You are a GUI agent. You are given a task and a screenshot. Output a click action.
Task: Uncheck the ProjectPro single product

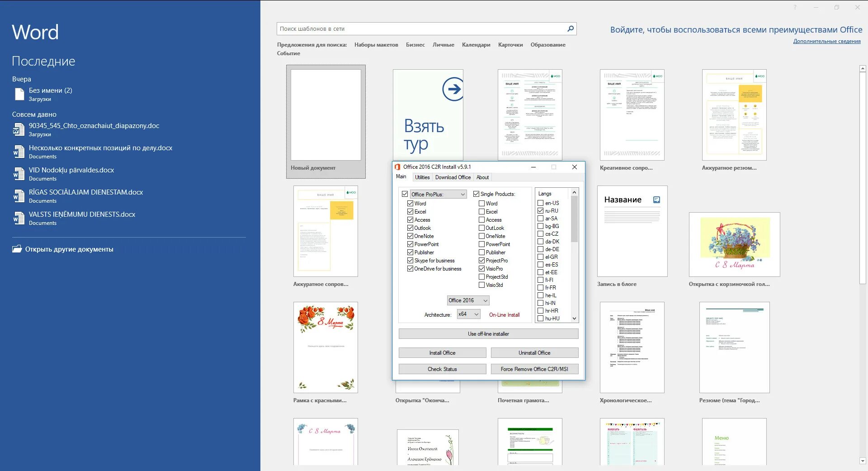click(x=482, y=261)
